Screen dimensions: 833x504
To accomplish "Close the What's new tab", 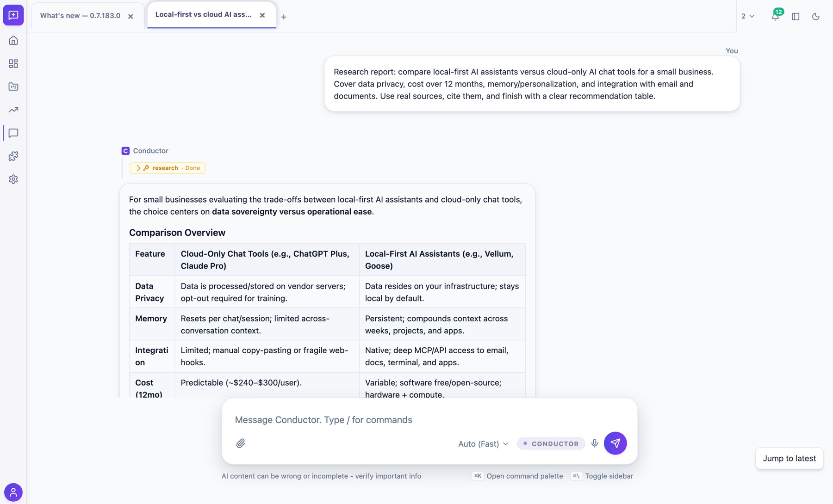I will point(131,16).
